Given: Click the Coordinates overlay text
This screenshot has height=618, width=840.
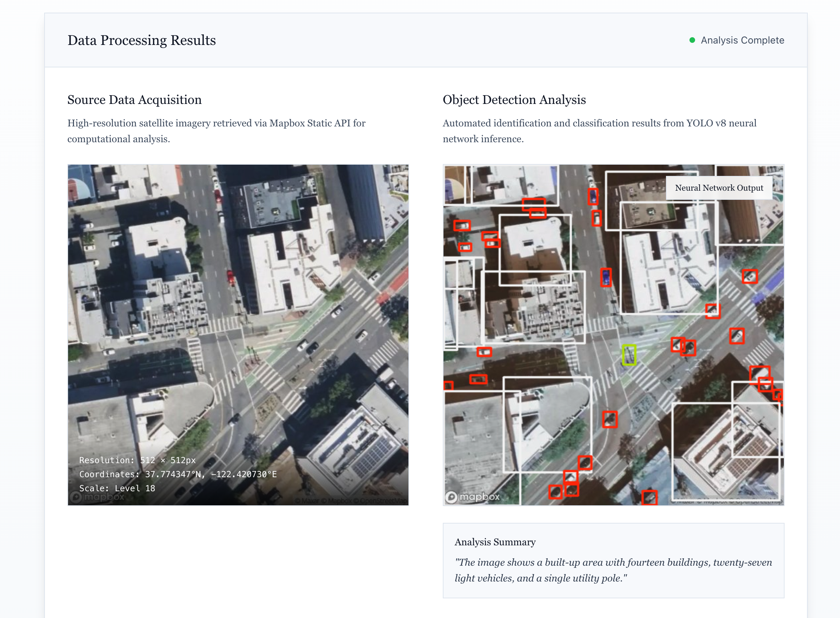Looking at the screenshot, I should click(178, 474).
